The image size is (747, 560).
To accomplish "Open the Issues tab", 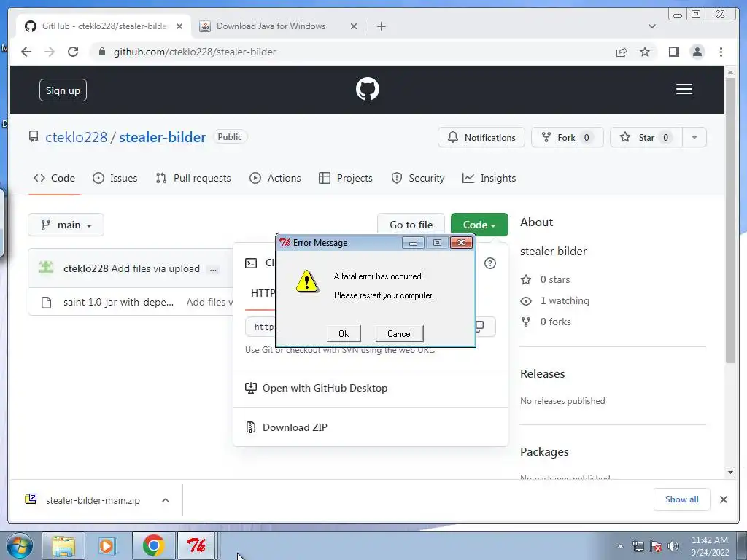I will tap(115, 178).
